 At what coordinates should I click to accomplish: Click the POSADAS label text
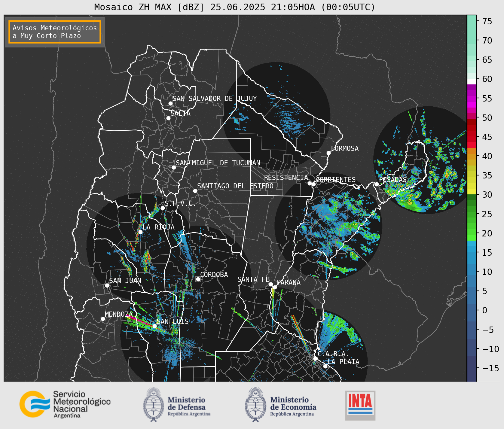[393, 180]
